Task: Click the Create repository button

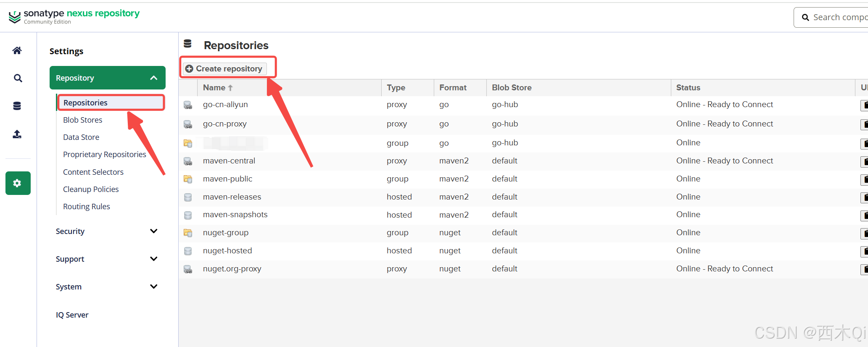Action: click(224, 68)
